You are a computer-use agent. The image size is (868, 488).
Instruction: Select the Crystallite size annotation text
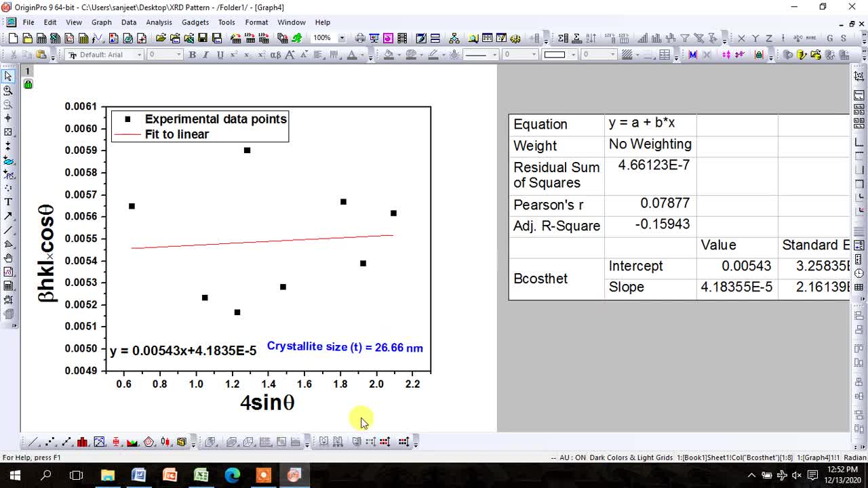click(x=344, y=347)
